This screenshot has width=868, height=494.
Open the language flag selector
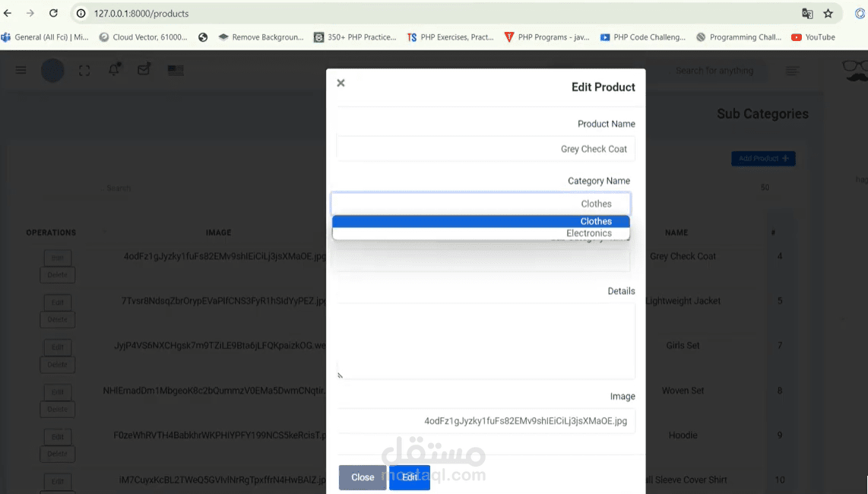[176, 71]
